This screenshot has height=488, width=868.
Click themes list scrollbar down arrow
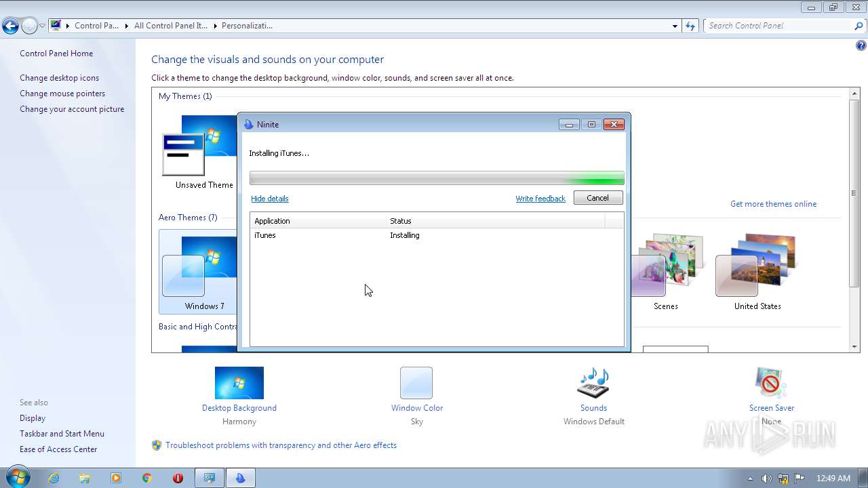coord(854,347)
